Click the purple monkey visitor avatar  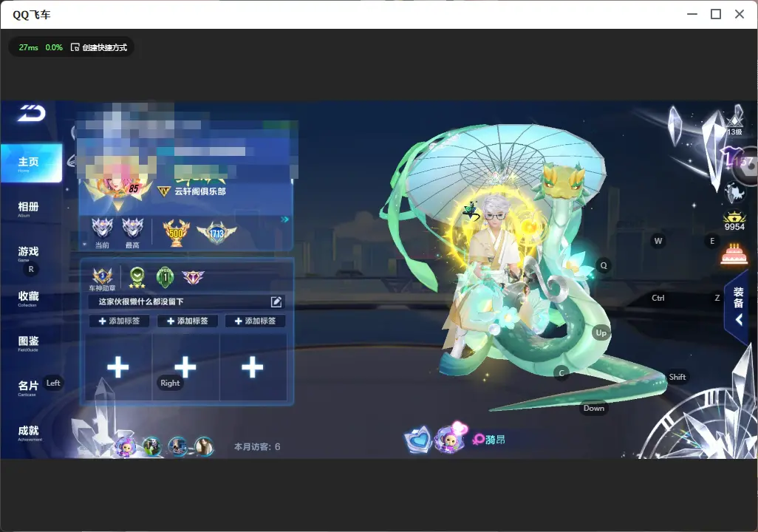pos(126,446)
